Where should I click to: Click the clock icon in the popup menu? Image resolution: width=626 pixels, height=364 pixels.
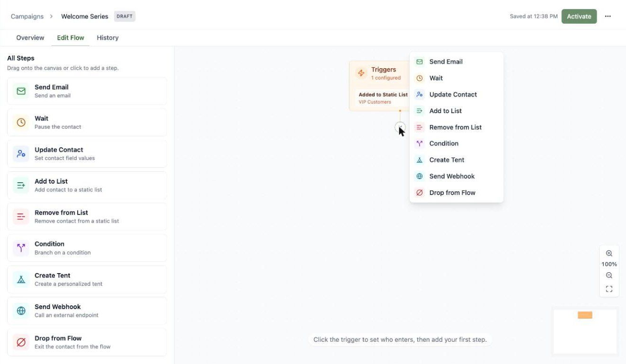420,78
